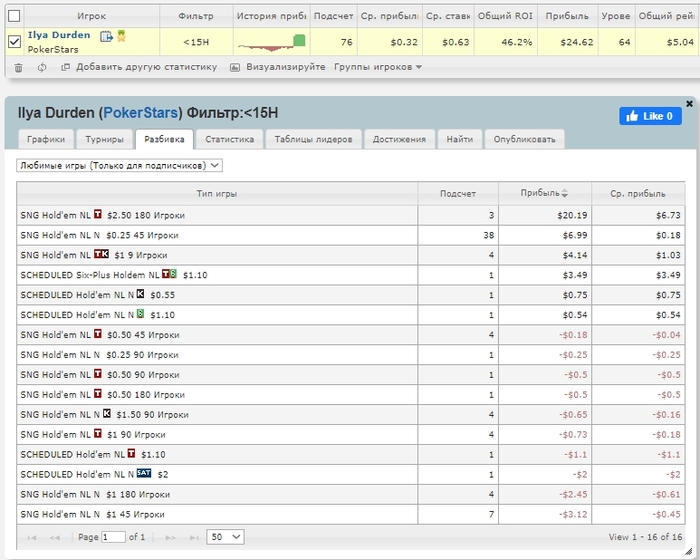700x560 pixels.
Task: Click the Facebook Like thumbs-up button
Action: 650,116
